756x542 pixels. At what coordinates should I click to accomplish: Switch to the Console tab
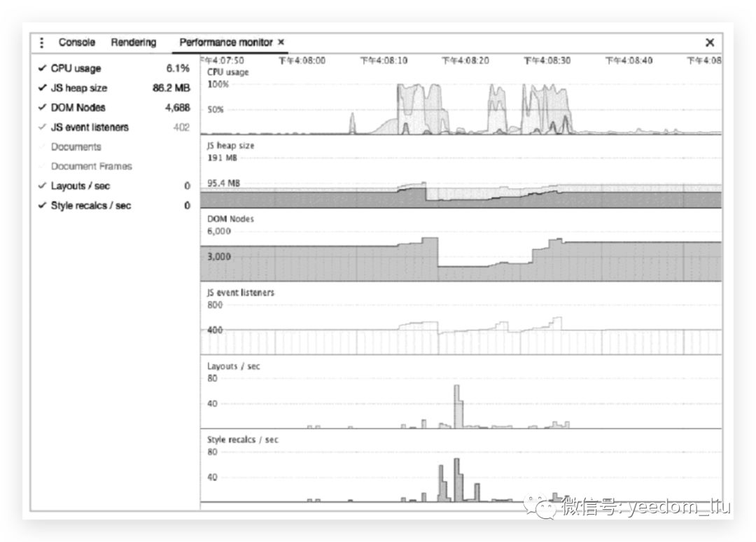tap(76, 43)
